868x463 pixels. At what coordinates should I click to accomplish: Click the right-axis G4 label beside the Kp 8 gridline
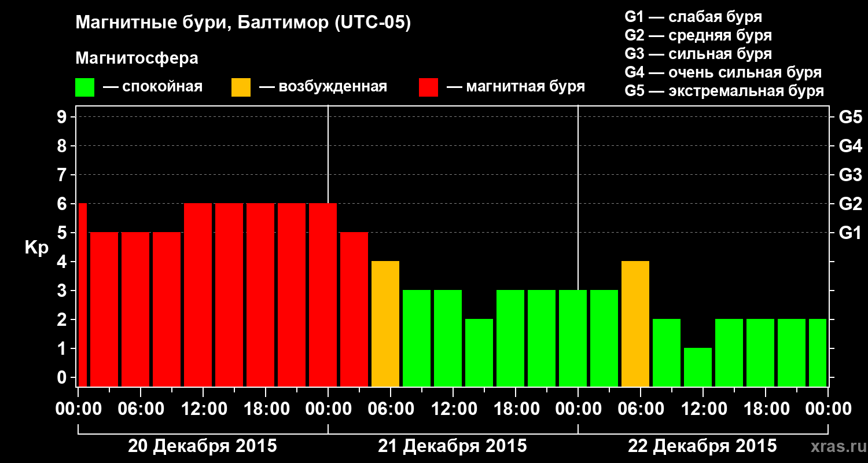click(850, 146)
